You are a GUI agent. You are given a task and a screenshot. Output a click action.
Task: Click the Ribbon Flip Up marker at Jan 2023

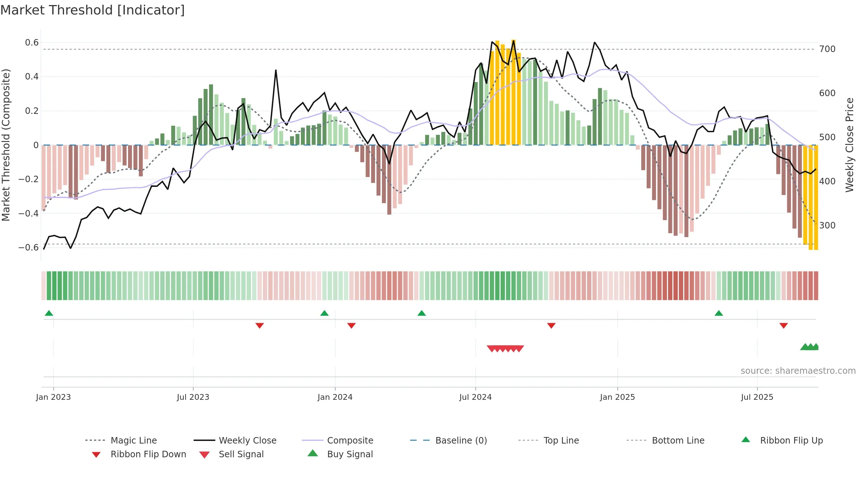tap(49, 313)
